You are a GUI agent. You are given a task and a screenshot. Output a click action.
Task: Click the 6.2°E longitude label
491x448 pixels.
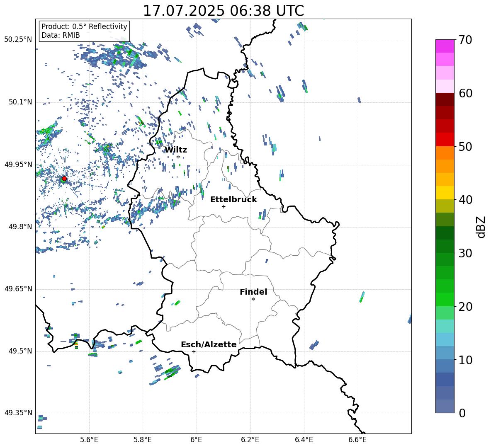click(250, 440)
